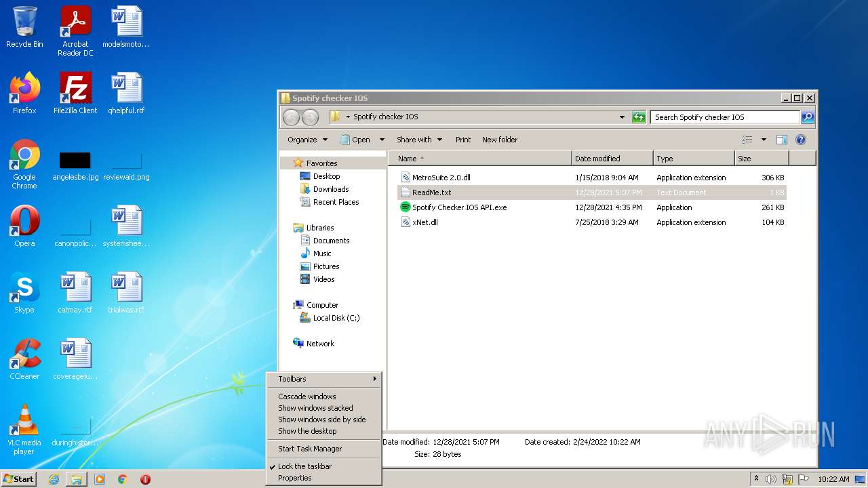Change your view icon in toolbar
The image size is (868, 488).
coord(747,140)
